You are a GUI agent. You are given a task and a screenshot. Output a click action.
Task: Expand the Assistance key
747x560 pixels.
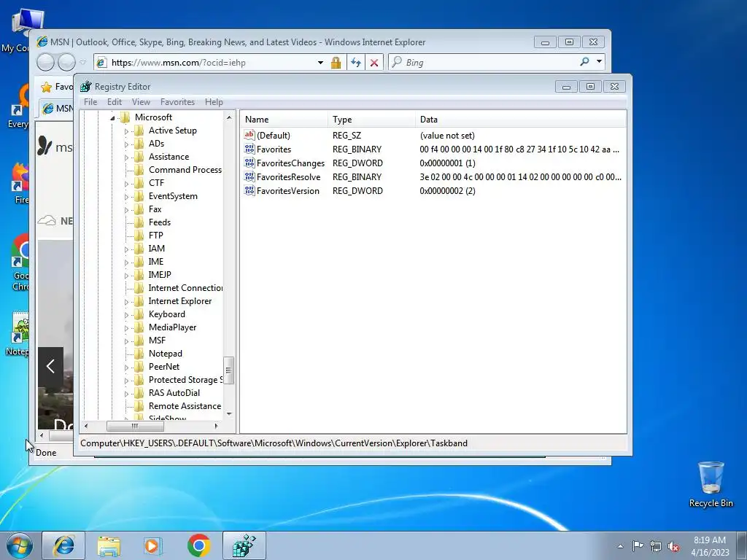(x=126, y=157)
